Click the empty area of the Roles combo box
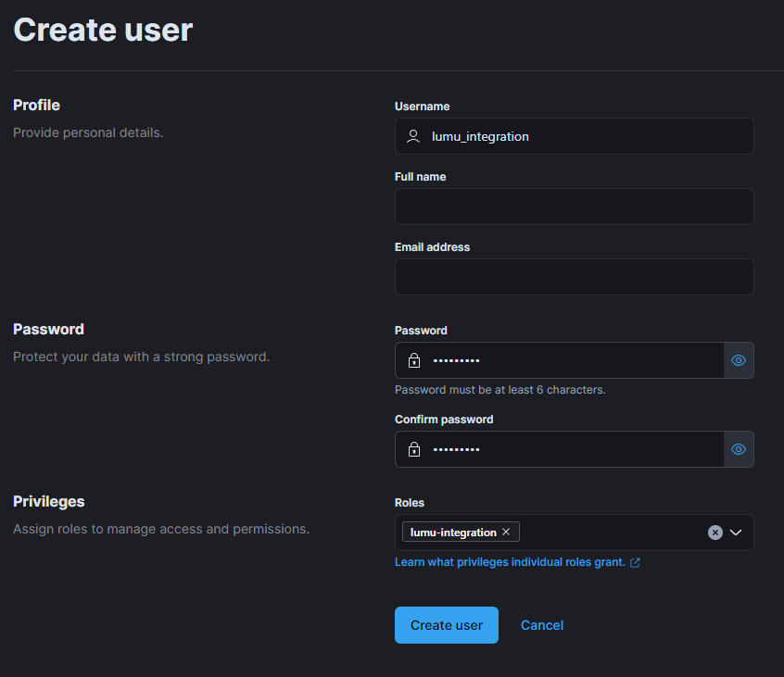784x677 pixels. point(612,533)
